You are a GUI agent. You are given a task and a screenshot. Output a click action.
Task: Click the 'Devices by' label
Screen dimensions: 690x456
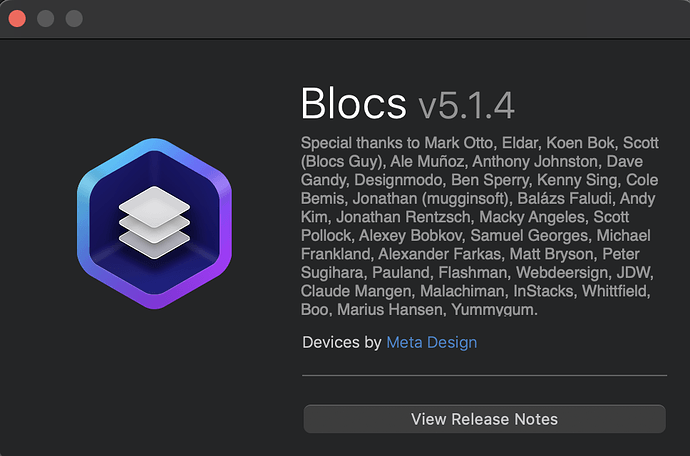pos(342,342)
